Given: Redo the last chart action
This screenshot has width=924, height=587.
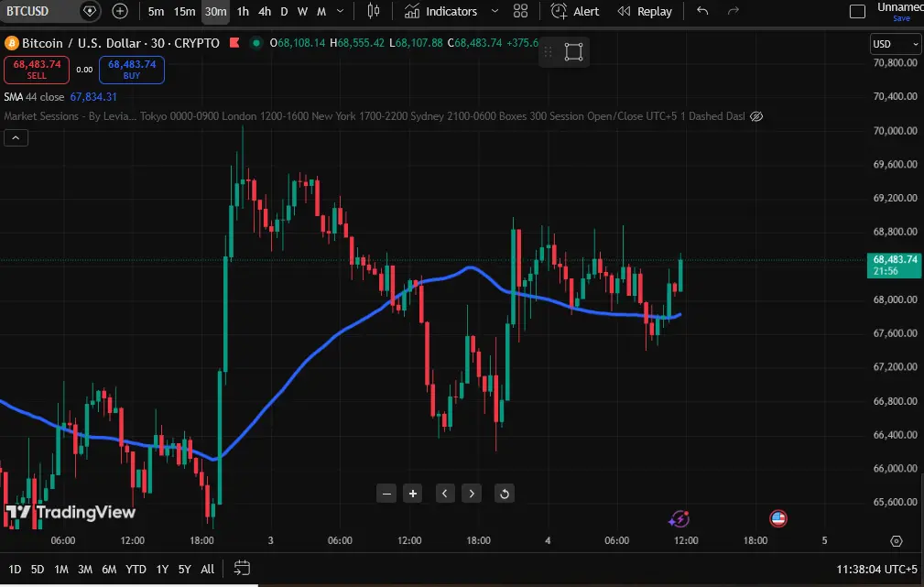Looking at the screenshot, I should click(x=734, y=11).
